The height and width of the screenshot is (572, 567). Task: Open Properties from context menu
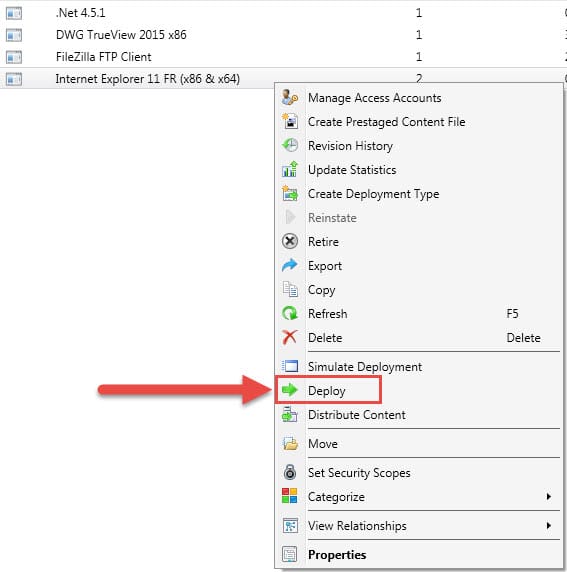click(x=337, y=555)
